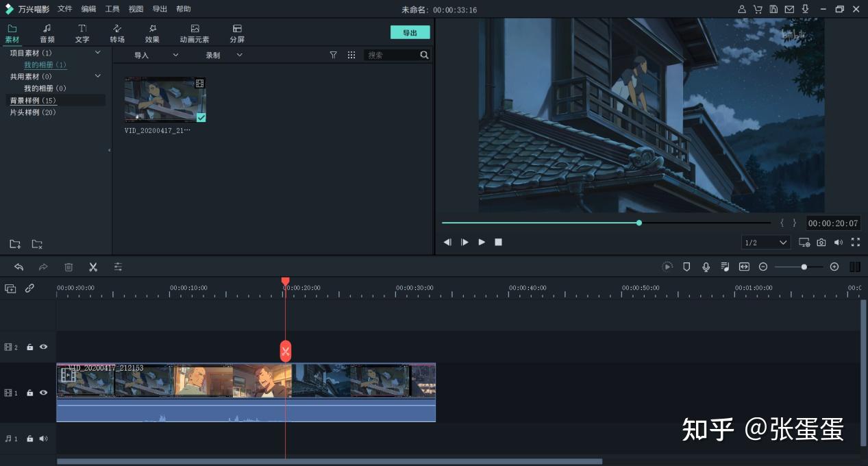Image resolution: width=868 pixels, height=466 pixels.
Task: Click the preview progress slider handle
Action: click(x=639, y=223)
